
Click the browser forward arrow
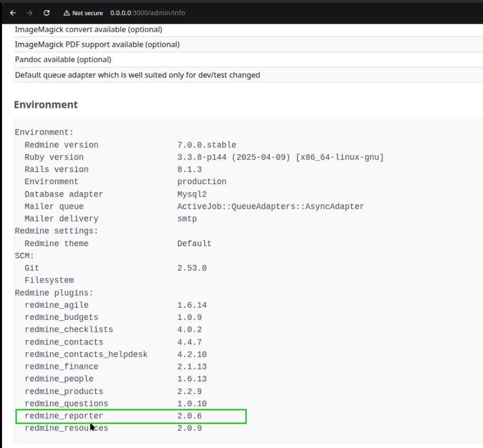[30, 13]
